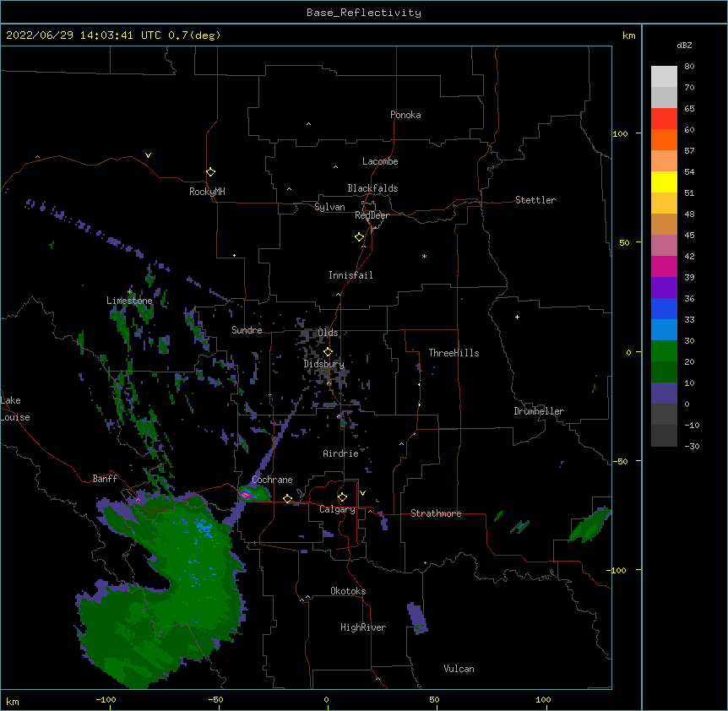Screen dimensions: 728x711
Task: Click the Innisfail city label
Action: click(350, 275)
